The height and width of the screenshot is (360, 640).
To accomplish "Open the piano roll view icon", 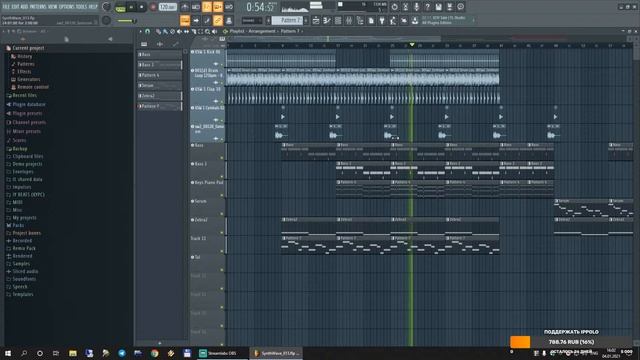I will pos(327,20).
